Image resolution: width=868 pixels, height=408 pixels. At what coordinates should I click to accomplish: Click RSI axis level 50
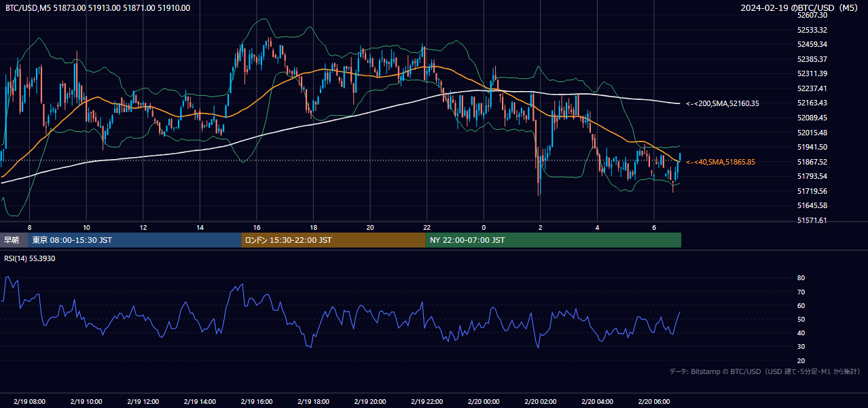[x=801, y=319]
